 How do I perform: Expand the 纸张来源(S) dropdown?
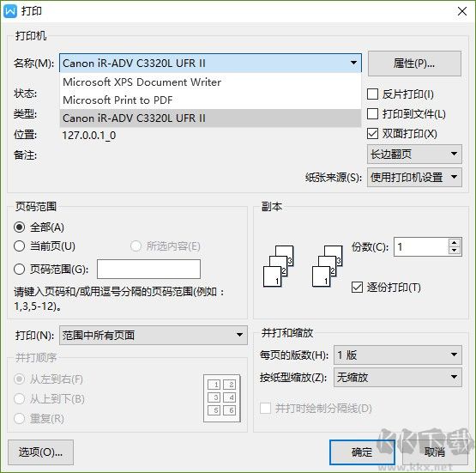[414, 177]
